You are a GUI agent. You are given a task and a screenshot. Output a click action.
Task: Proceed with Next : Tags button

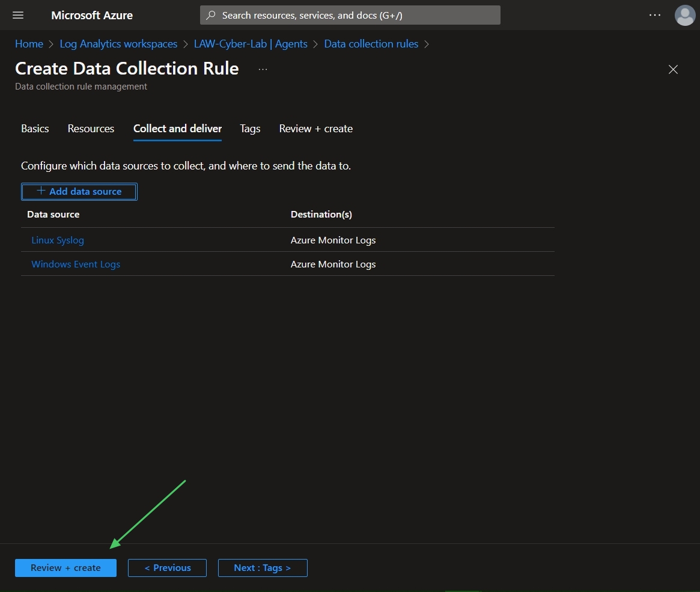coord(263,568)
